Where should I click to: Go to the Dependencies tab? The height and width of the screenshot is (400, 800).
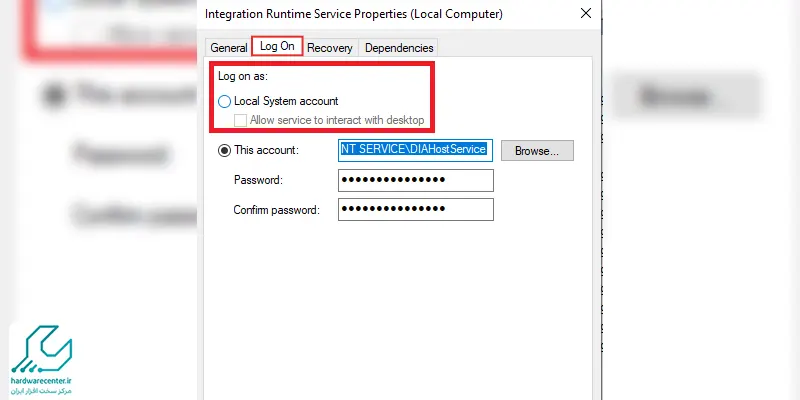pos(399,47)
